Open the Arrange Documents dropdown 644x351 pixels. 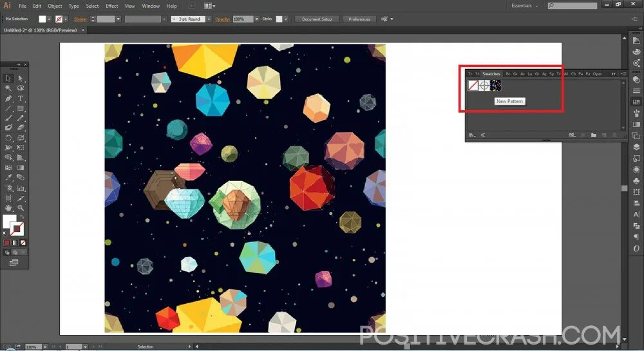point(209,6)
